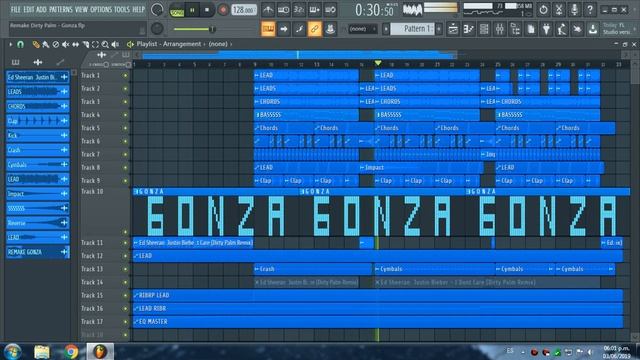Viewport: 640px width, 360px height.
Task: Select Kick item in the picker
Action: [38, 135]
